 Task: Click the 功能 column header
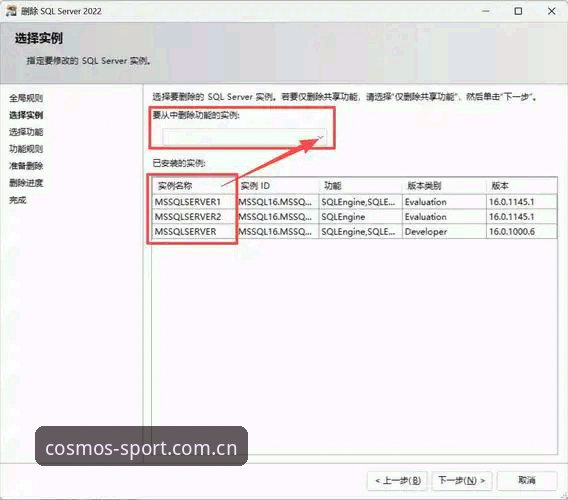click(x=360, y=186)
